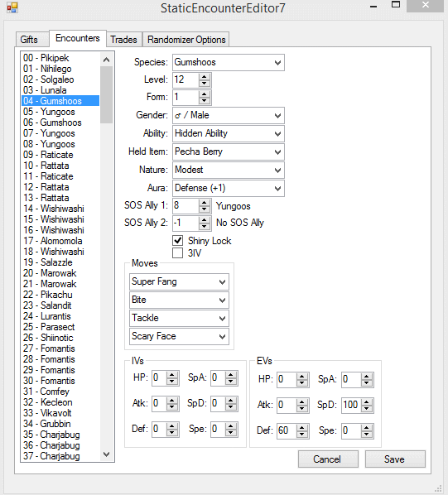Open the Ability dropdown showing Hidden Ability
The height and width of the screenshot is (495, 448).
click(229, 133)
